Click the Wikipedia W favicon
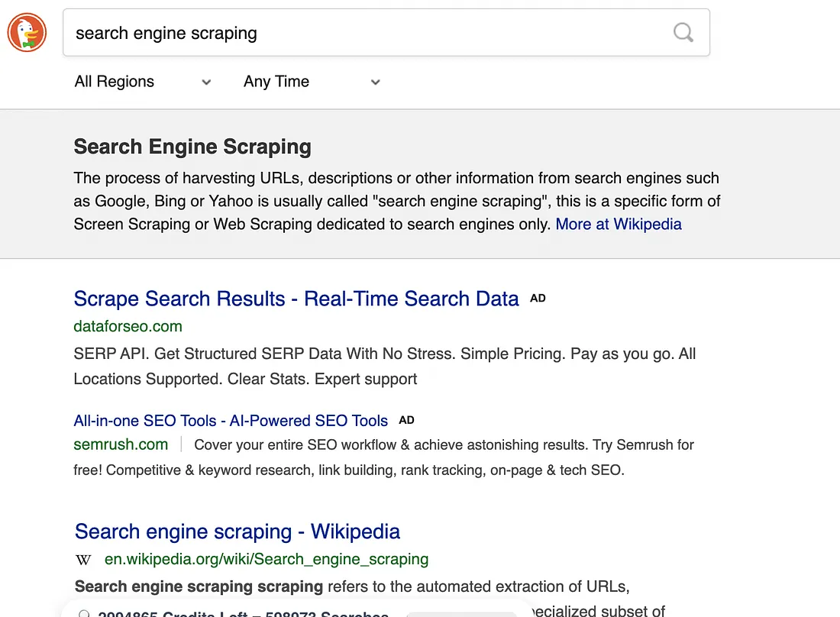 coord(83,560)
